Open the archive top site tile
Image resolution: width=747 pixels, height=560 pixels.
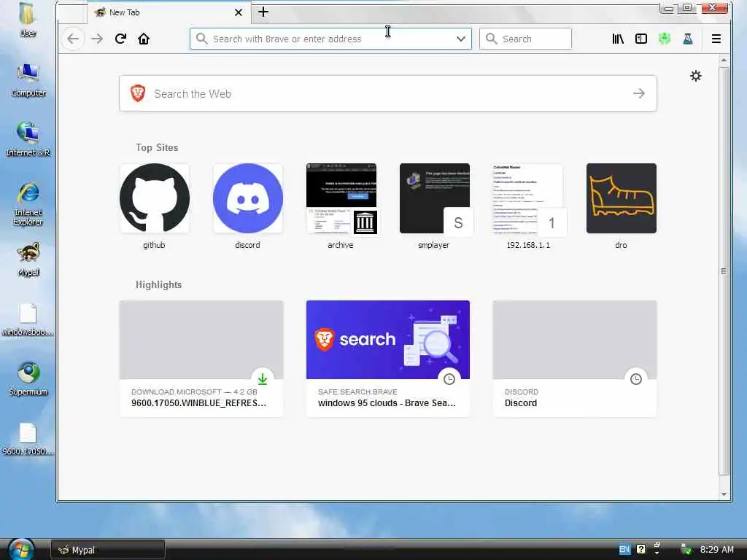click(341, 206)
